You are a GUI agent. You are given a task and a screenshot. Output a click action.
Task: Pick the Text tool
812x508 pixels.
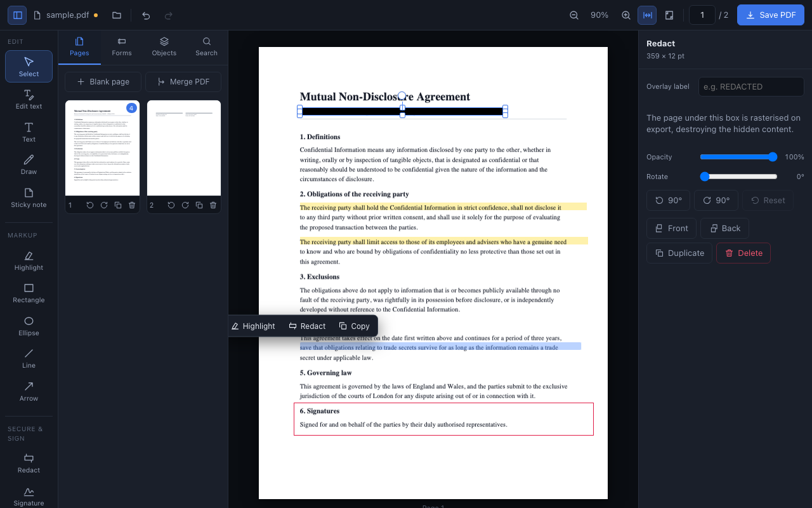click(x=29, y=132)
